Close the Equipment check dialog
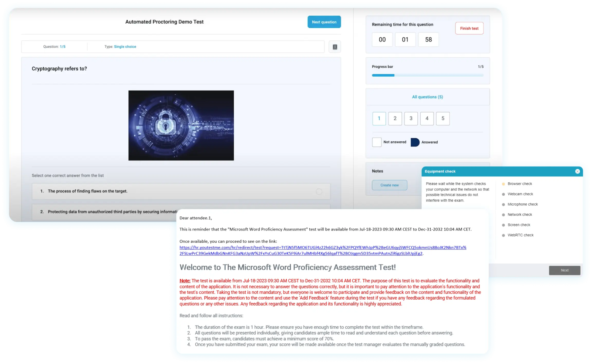Viewport: 592px width, 364px height. (577, 171)
